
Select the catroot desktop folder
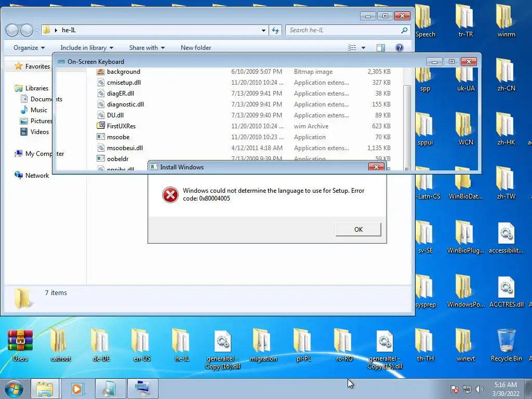click(61, 345)
